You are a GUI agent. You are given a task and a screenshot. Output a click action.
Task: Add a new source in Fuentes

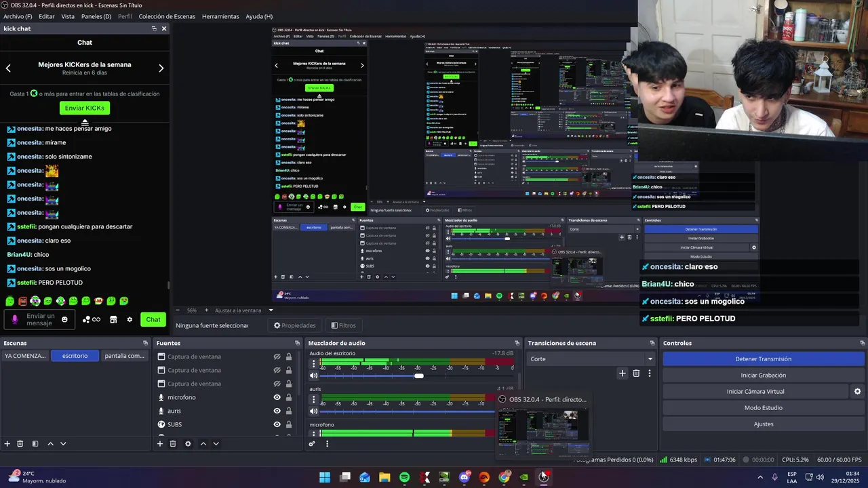pyautogui.click(x=160, y=444)
